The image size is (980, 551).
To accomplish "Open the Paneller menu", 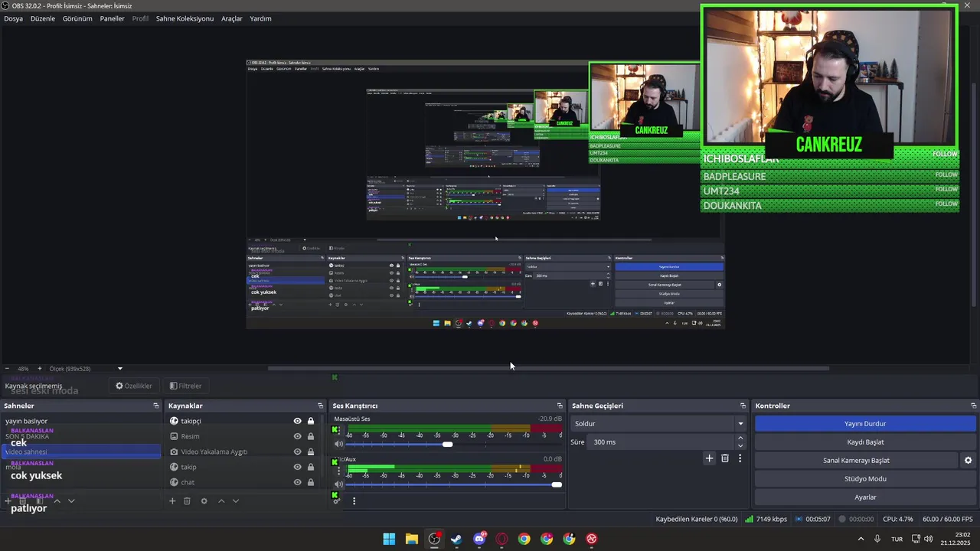I will coord(112,18).
